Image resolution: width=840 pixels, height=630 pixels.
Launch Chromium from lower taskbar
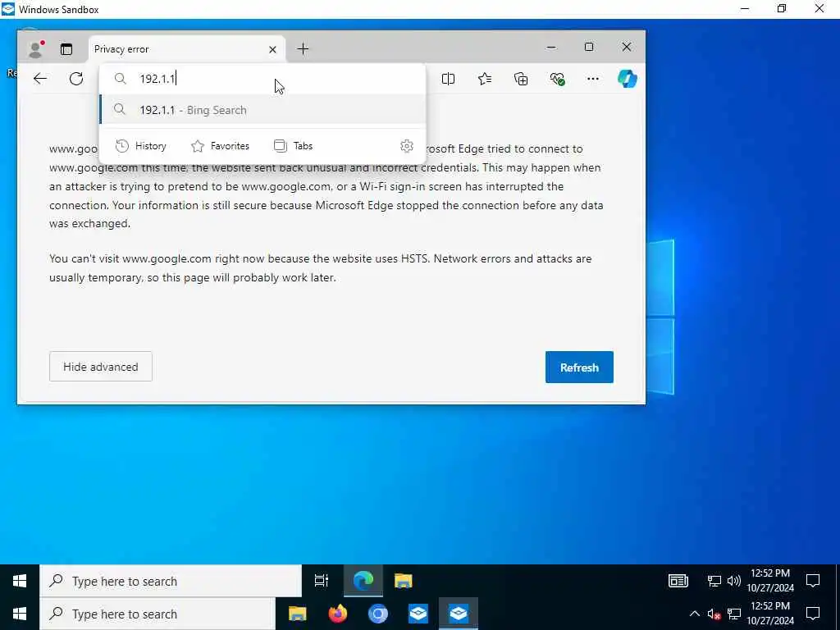pos(377,614)
